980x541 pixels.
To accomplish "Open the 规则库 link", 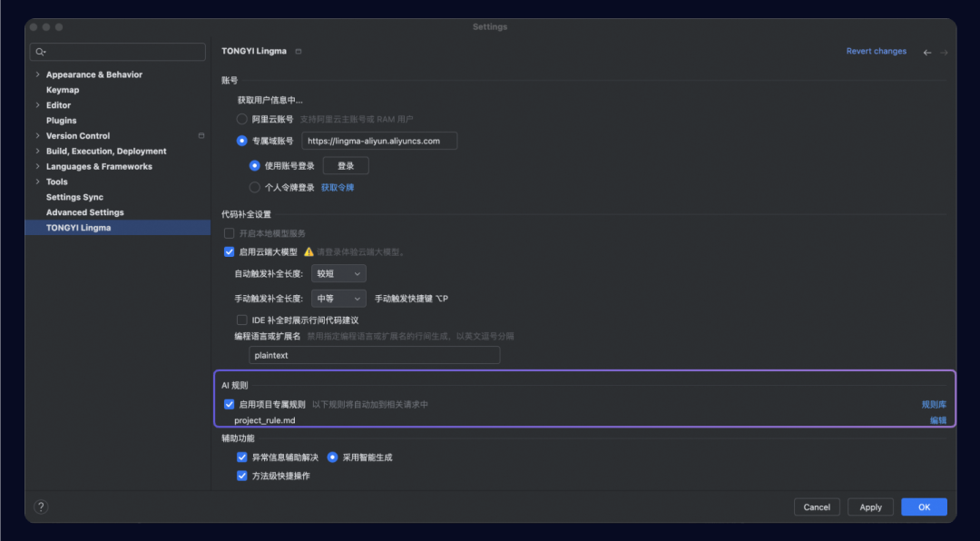I will click(934, 405).
